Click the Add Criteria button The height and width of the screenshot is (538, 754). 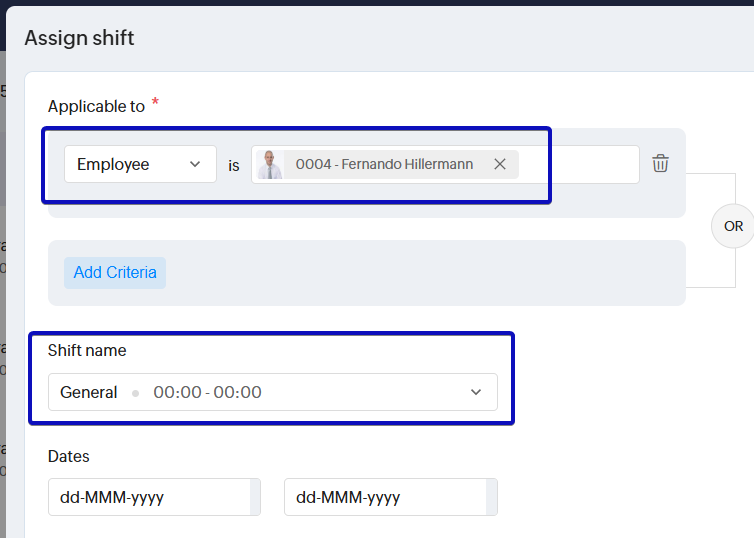[x=115, y=272]
